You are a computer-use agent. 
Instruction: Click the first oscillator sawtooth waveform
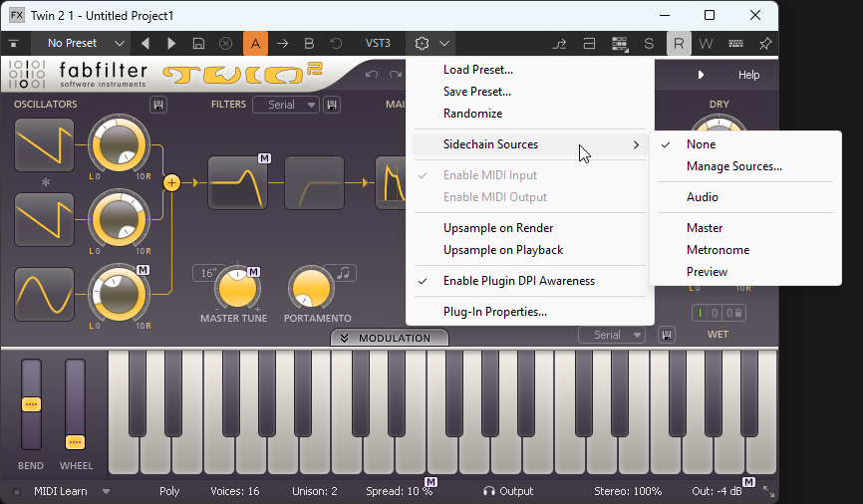pos(44,145)
